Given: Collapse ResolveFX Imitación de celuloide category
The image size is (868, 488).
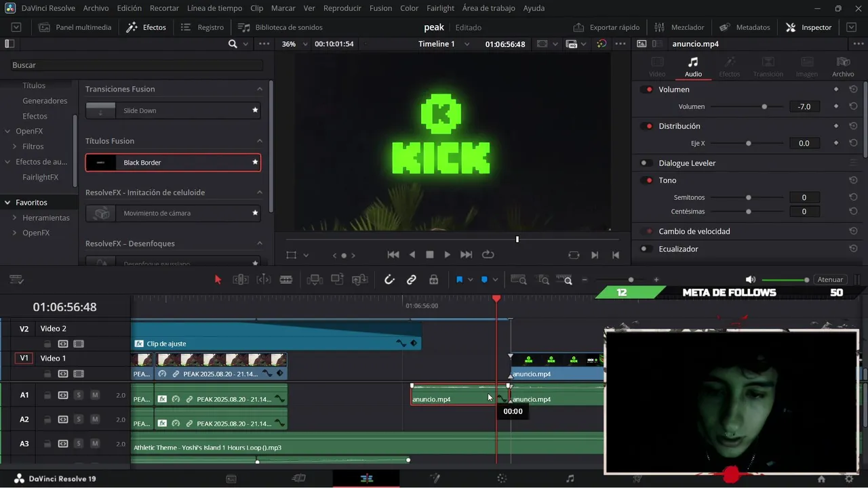Looking at the screenshot, I should point(260,192).
